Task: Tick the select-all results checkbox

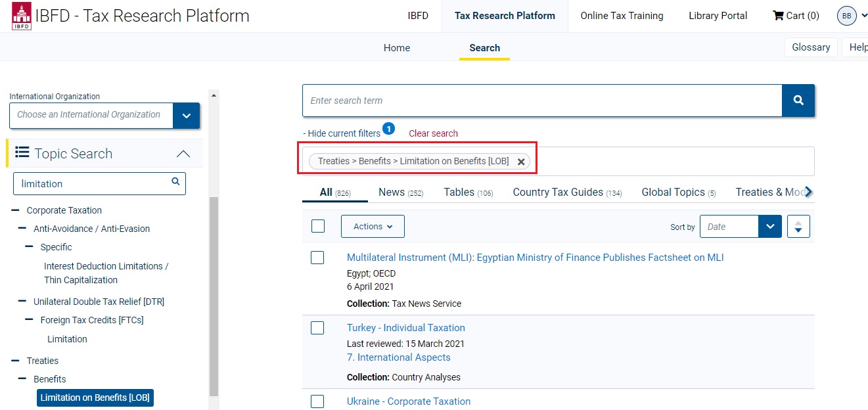Action: (x=318, y=226)
